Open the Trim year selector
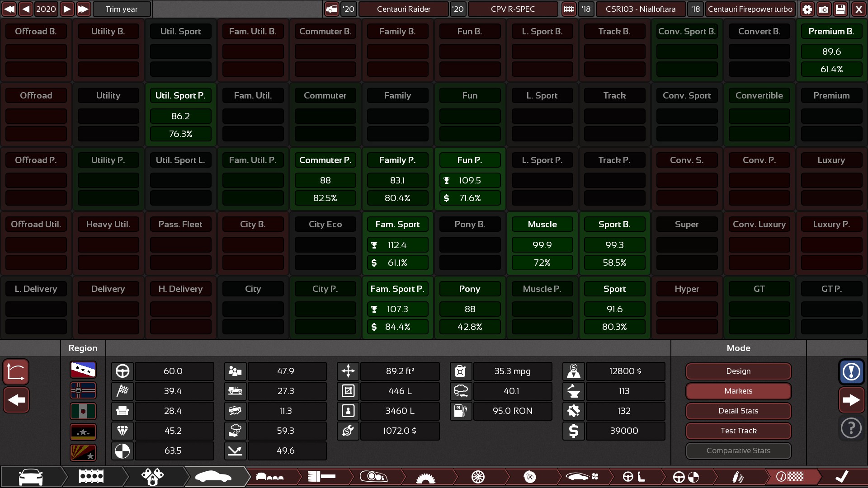The width and height of the screenshot is (868, 488). click(x=122, y=9)
